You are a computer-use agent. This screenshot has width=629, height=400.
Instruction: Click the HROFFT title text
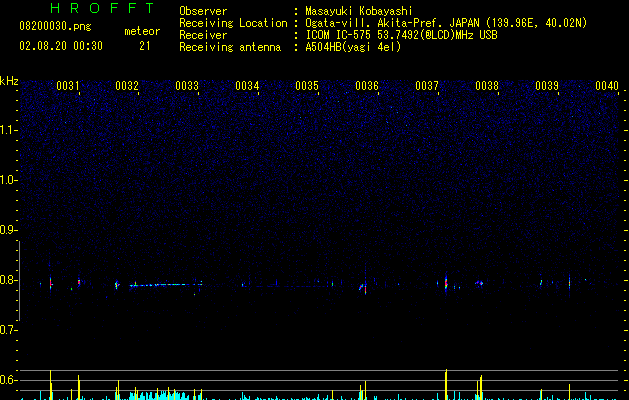click(x=103, y=8)
